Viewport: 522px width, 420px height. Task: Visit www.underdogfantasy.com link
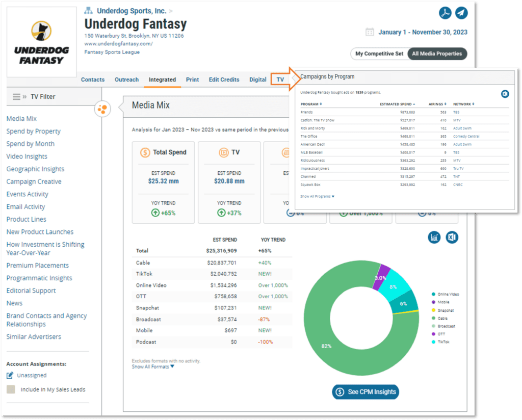pyautogui.click(x=118, y=44)
